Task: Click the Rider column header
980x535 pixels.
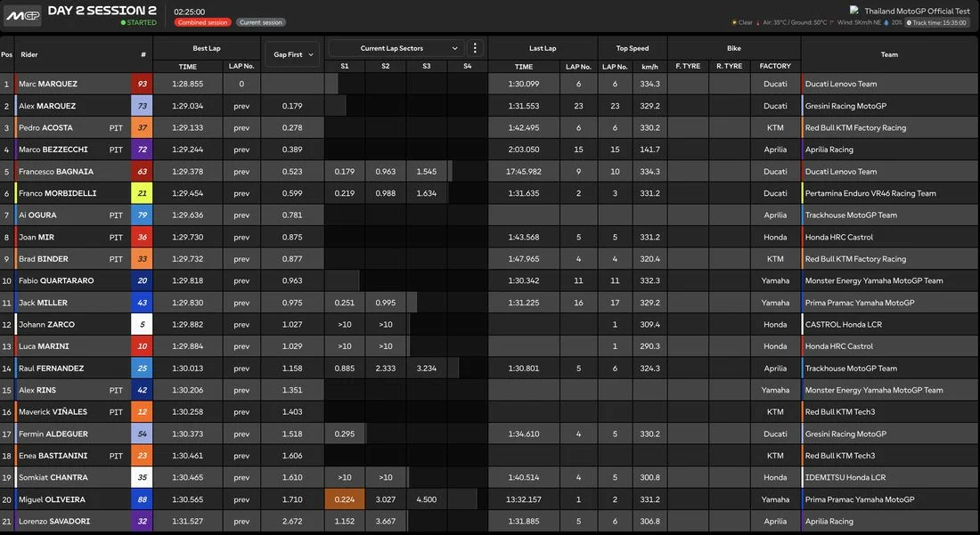Action: point(29,54)
